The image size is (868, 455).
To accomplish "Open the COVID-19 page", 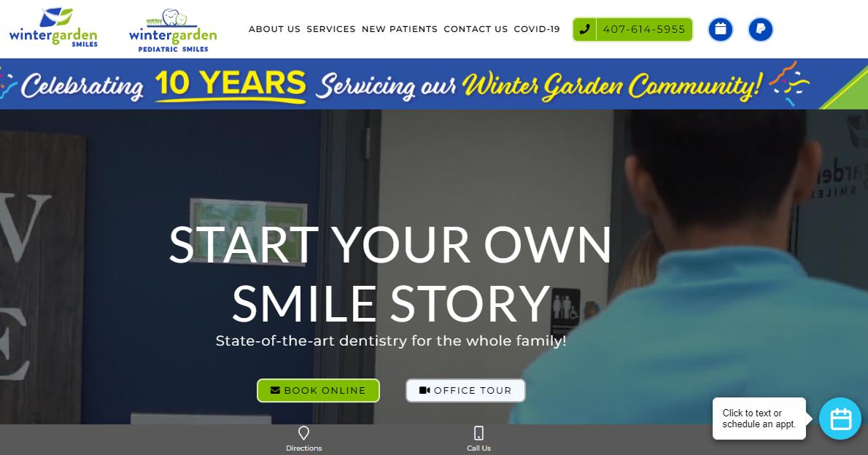I will pos(537,29).
